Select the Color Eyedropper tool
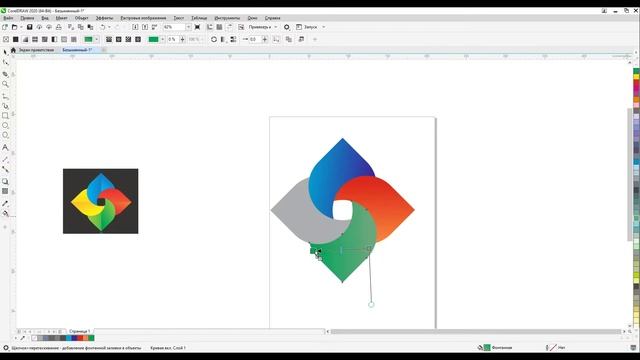This screenshot has width=640, height=360. pyautogui.click(x=5, y=203)
